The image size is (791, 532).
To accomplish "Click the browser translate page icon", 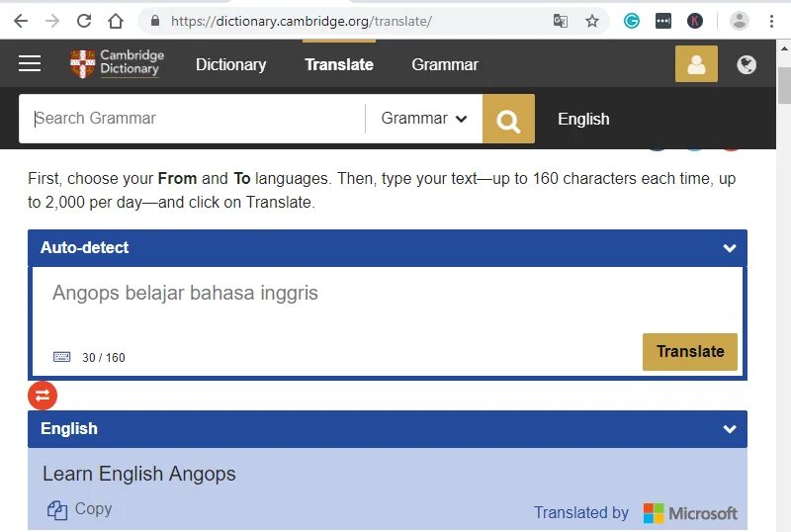I will coord(560,21).
